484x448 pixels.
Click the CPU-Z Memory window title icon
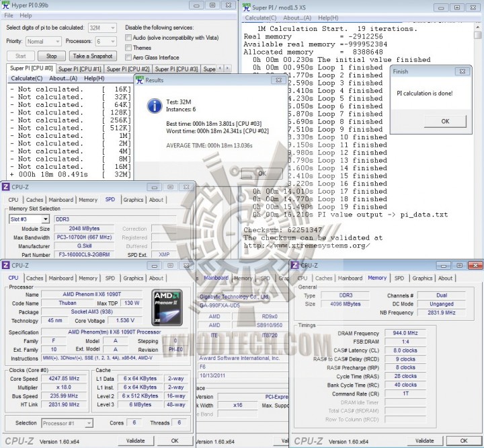295,265
